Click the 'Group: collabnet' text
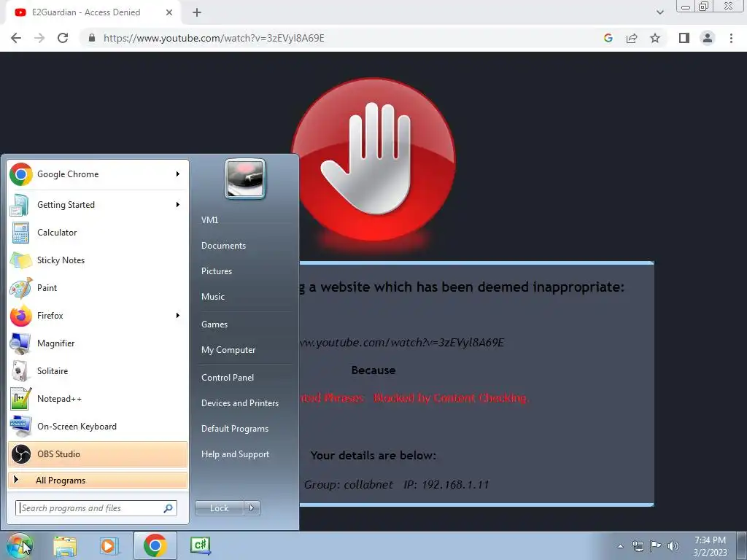747x560 pixels. tap(348, 485)
